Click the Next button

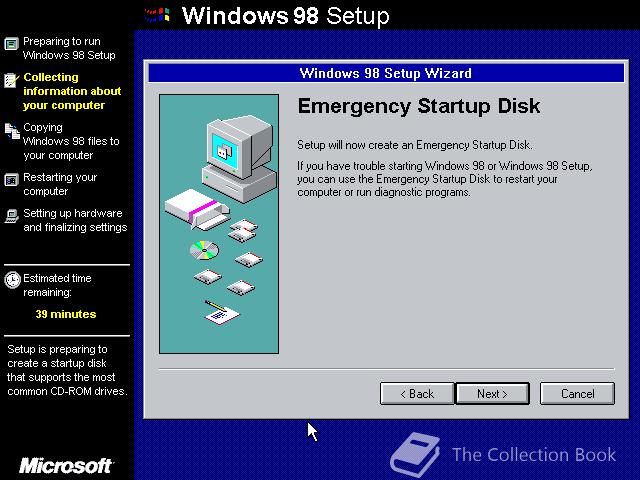[x=492, y=393]
